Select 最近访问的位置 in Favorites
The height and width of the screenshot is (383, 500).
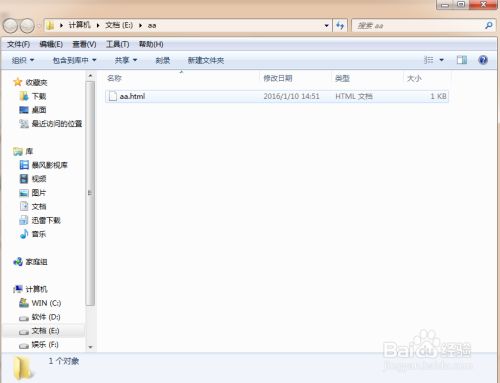(x=57, y=124)
